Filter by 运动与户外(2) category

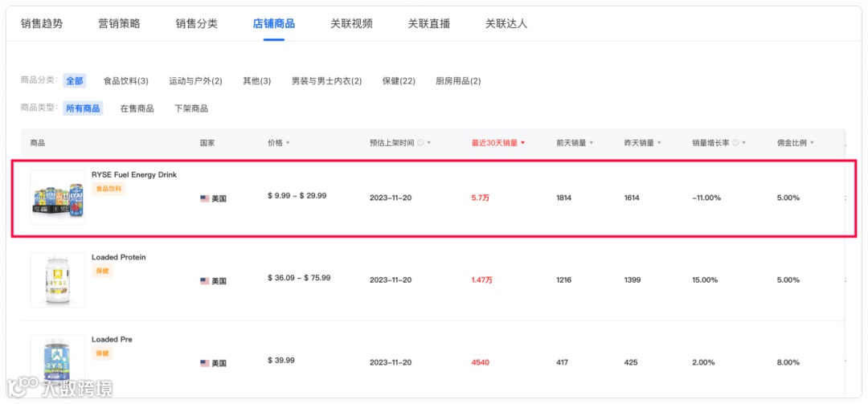[x=195, y=81]
